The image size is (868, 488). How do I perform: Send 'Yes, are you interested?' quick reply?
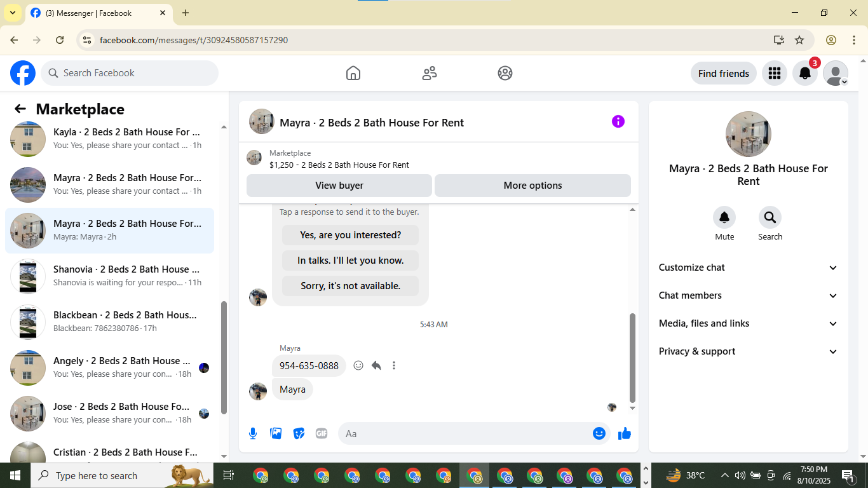click(x=351, y=235)
